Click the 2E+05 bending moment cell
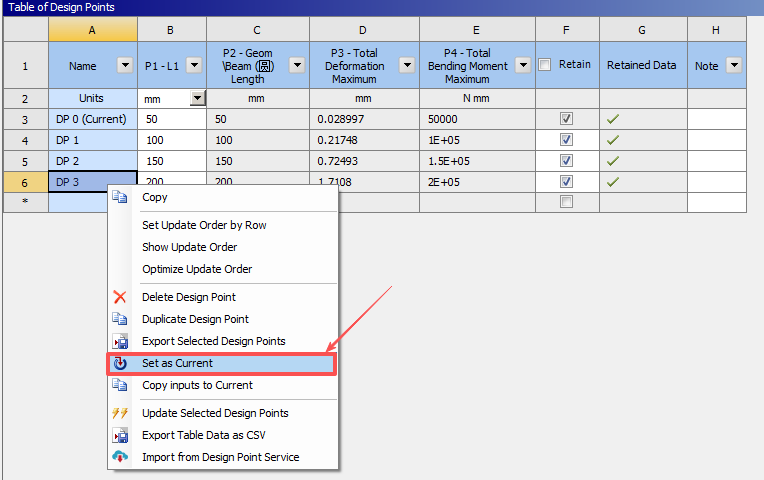 coord(477,182)
